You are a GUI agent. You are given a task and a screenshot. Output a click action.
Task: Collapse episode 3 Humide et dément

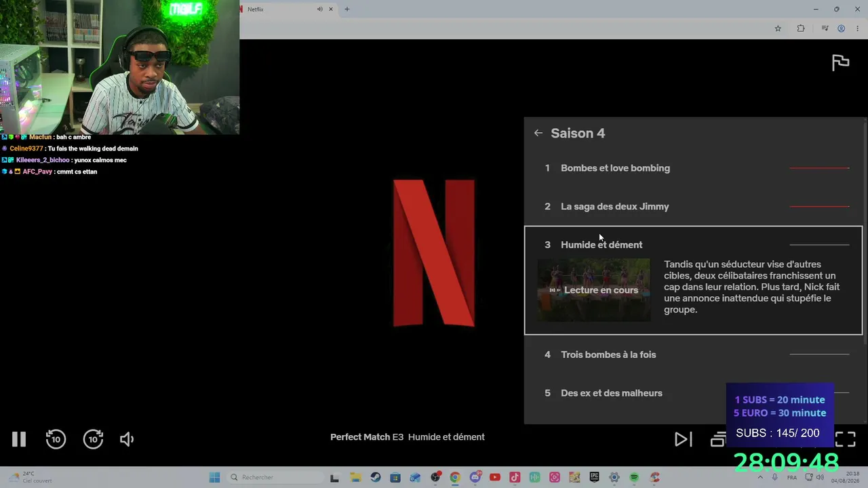[693, 245]
